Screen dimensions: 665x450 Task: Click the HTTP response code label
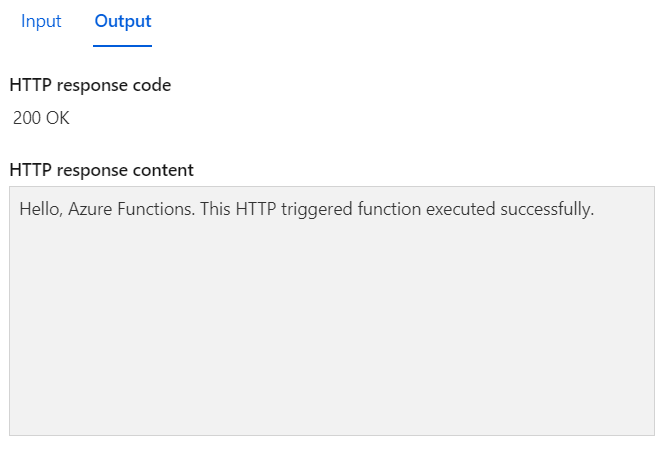pyautogui.click(x=90, y=85)
